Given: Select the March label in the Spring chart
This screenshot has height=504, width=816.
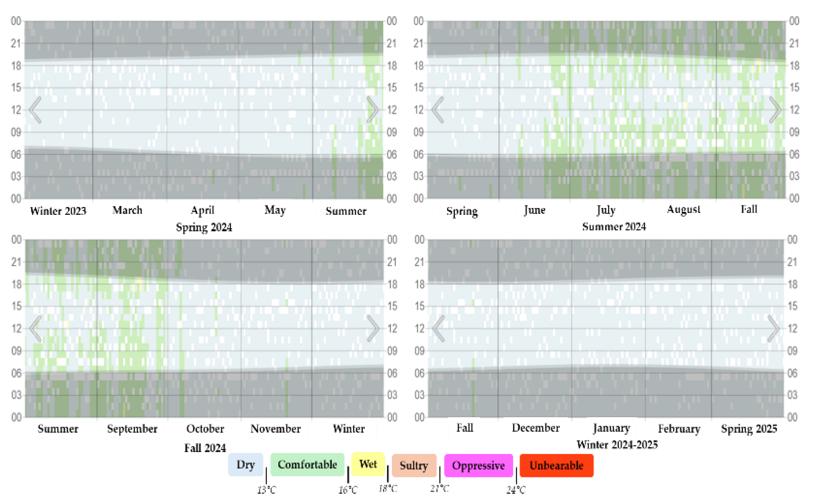Looking at the screenshot, I should [127, 211].
